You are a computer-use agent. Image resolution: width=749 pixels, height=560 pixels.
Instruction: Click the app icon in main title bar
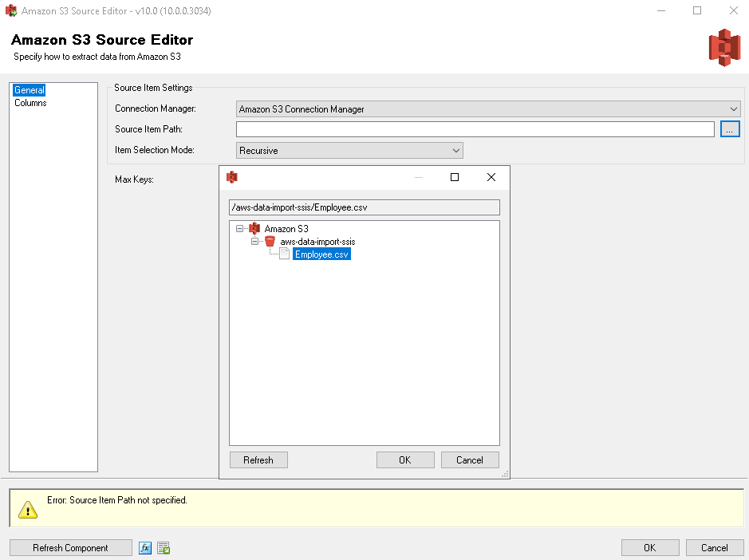pos(11,10)
